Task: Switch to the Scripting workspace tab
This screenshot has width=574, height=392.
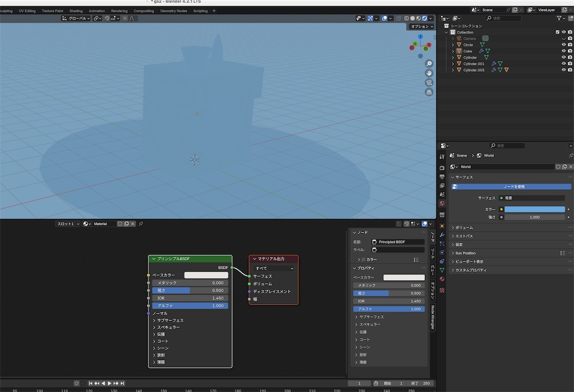Action: click(x=200, y=11)
